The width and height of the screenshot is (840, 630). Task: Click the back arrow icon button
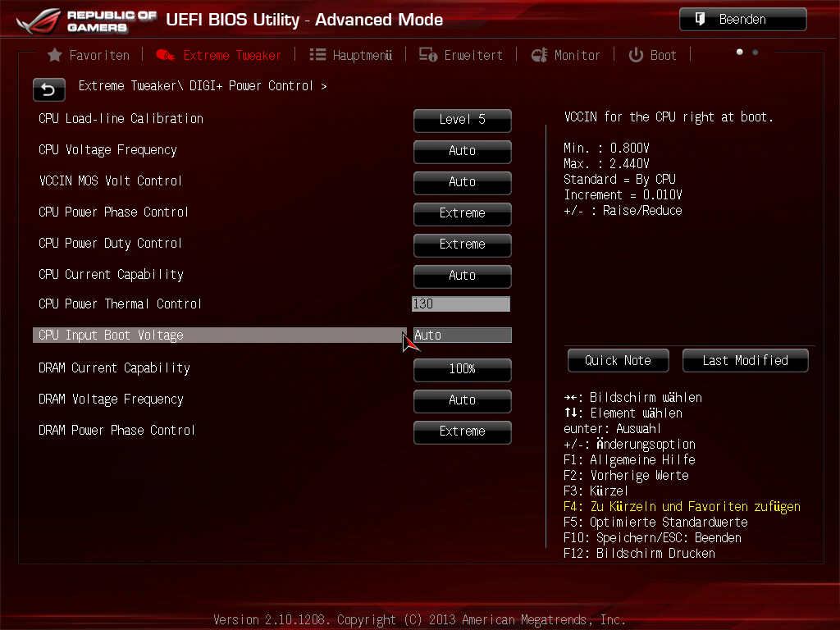(x=48, y=89)
